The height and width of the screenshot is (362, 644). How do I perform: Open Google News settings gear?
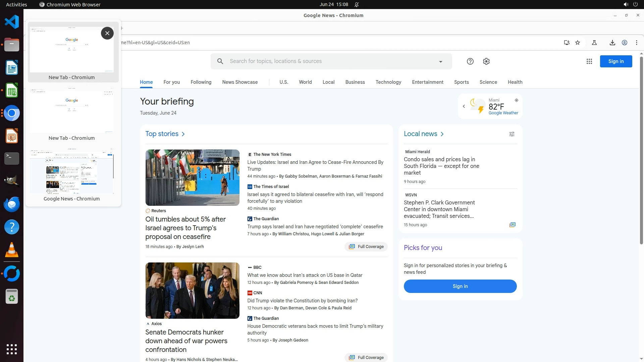click(486, 61)
